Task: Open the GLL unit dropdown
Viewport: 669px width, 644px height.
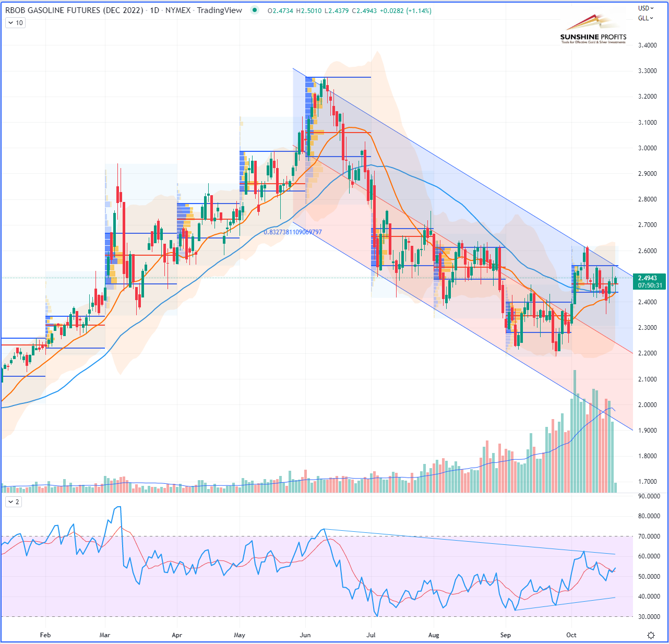Action: tap(646, 18)
